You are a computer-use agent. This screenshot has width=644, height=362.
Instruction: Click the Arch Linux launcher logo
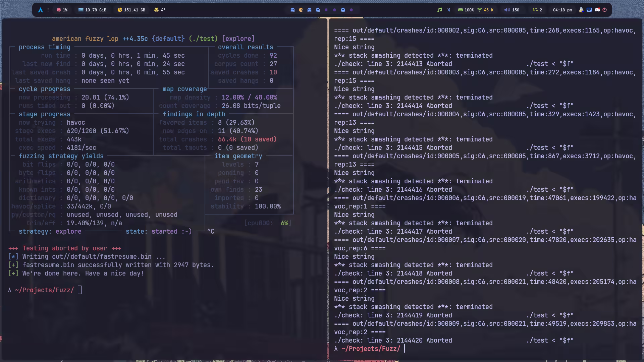click(x=41, y=10)
